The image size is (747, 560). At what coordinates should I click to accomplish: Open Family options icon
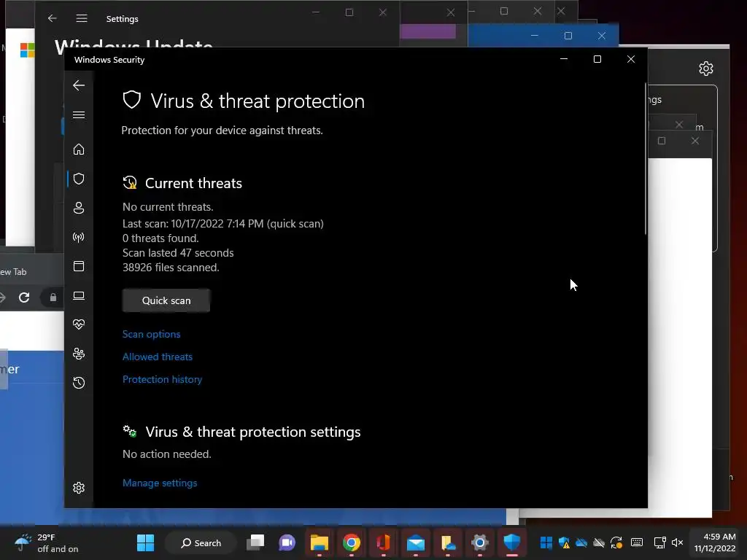pyautogui.click(x=79, y=354)
